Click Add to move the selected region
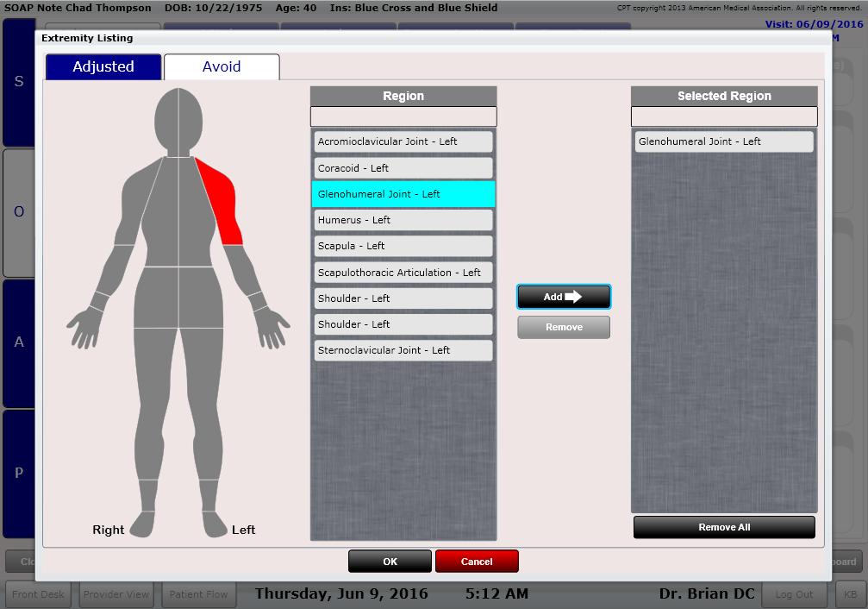This screenshot has height=609, width=868. point(563,296)
